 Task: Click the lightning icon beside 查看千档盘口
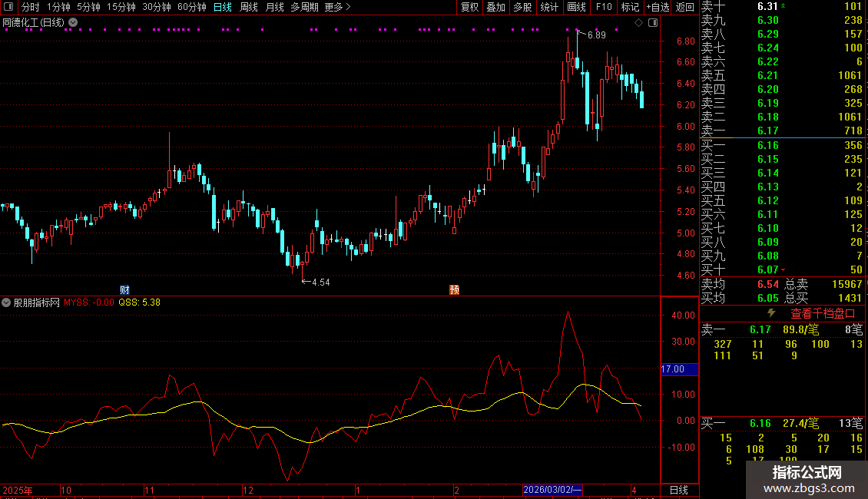771,313
